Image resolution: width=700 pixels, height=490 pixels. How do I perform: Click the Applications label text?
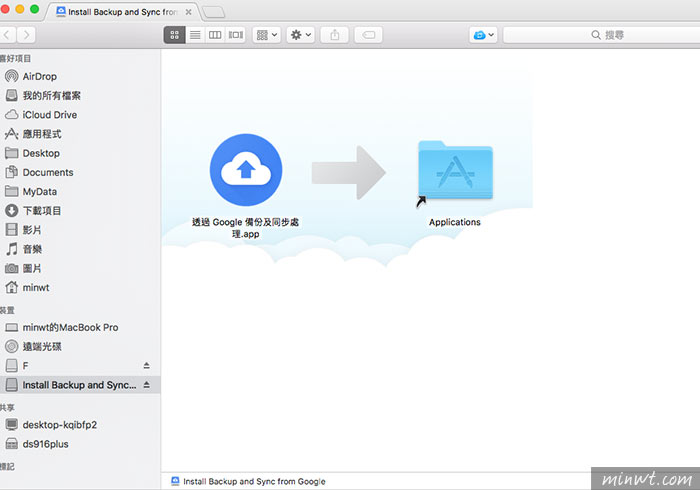coord(455,222)
